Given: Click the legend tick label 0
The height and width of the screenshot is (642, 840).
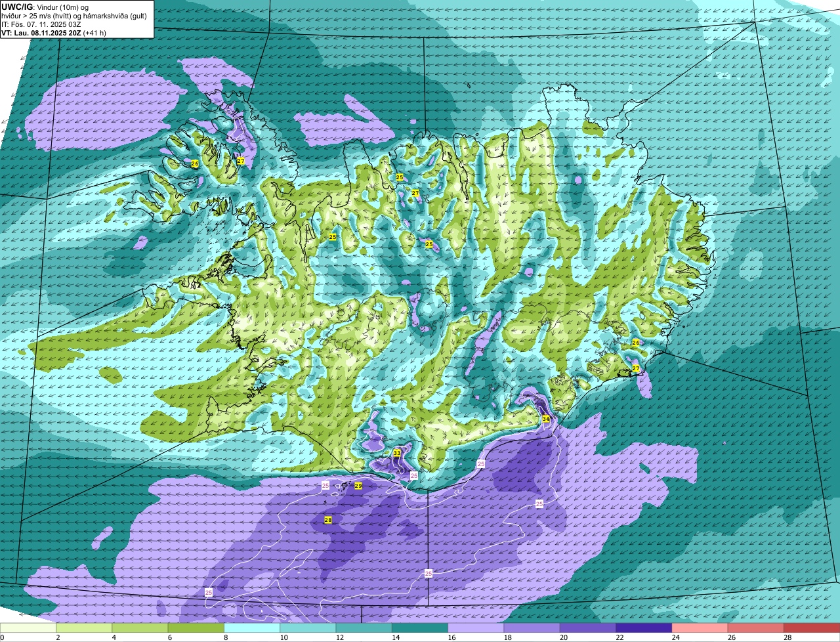Looking at the screenshot, I should tap(2, 637).
